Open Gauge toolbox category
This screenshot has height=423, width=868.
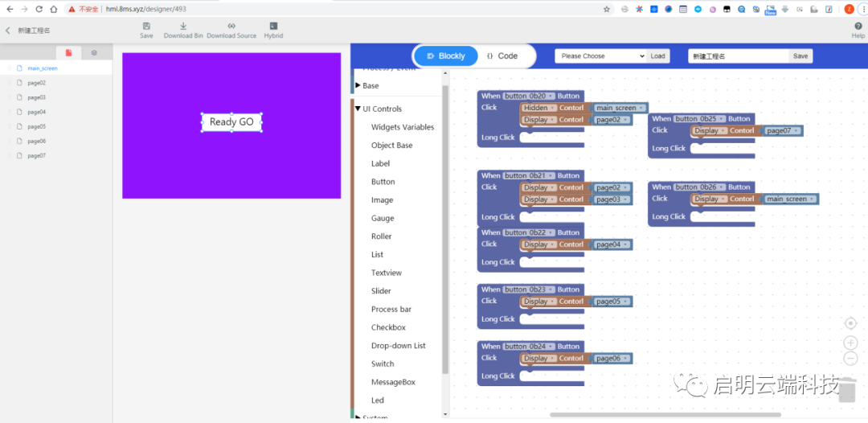(383, 219)
